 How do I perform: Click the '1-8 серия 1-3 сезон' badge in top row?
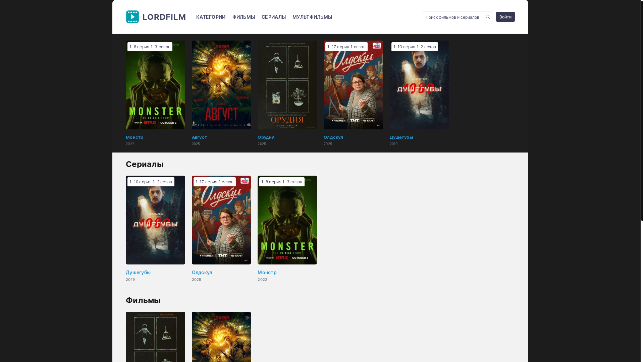click(x=150, y=47)
